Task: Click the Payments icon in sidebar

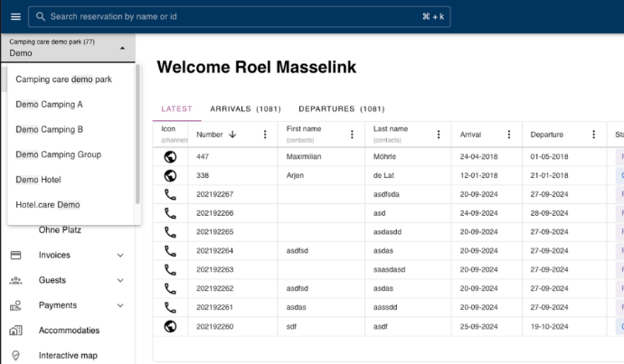Action: 15,306
